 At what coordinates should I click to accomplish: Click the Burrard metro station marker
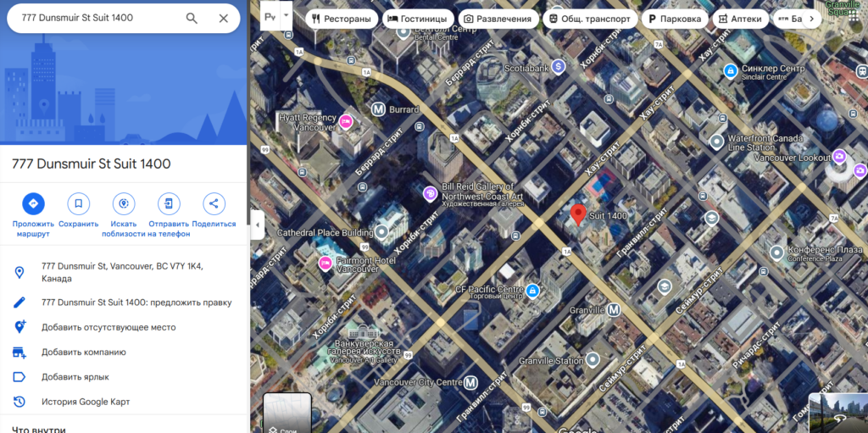[x=379, y=109]
